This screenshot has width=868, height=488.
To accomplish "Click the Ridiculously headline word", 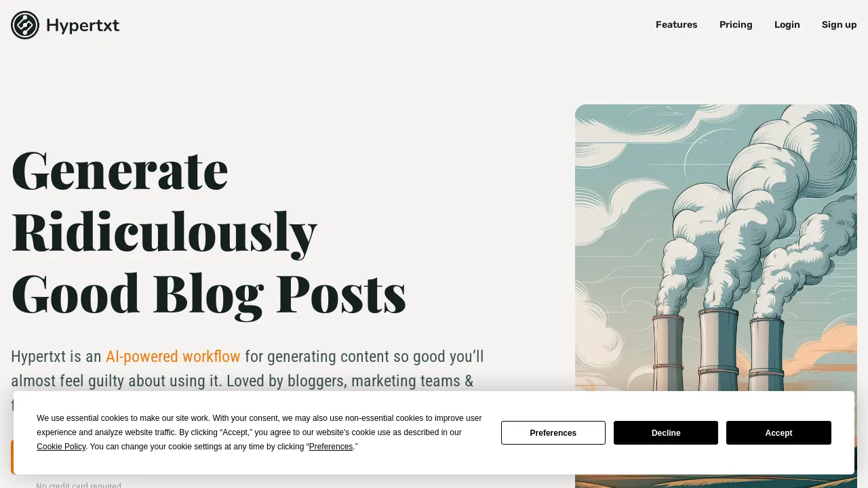I will click(164, 232).
